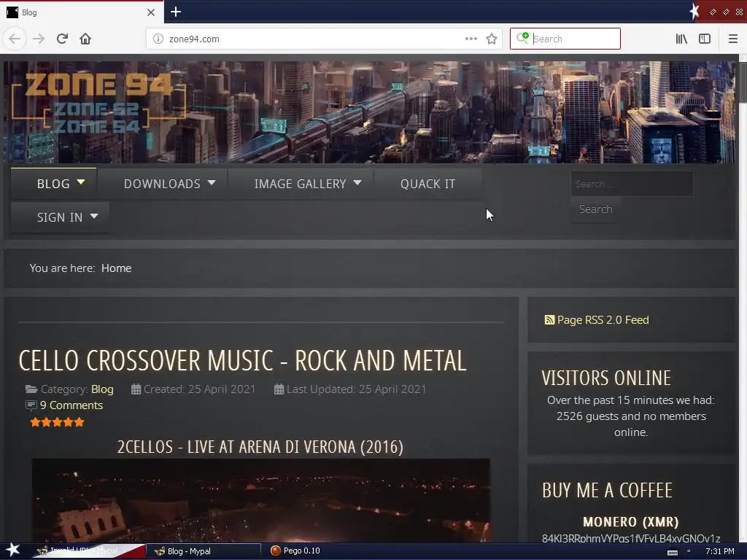
Task: Open the Library bookshelf icon
Action: tap(681, 39)
